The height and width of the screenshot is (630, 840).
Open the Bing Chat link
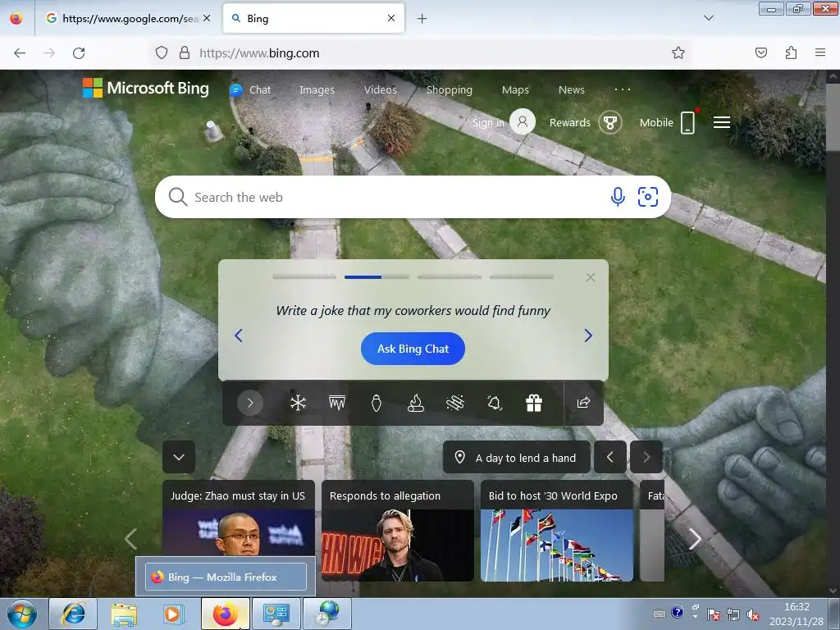[251, 90]
